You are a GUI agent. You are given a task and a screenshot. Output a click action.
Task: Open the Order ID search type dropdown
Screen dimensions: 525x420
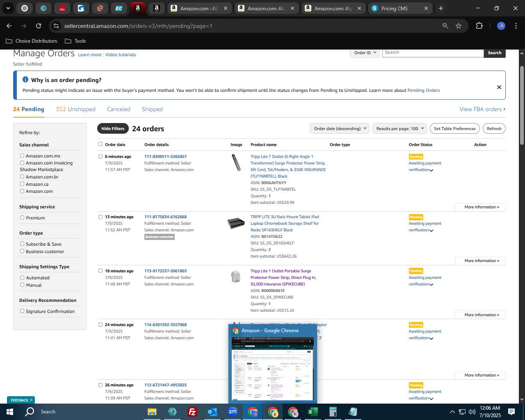click(365, 52)
